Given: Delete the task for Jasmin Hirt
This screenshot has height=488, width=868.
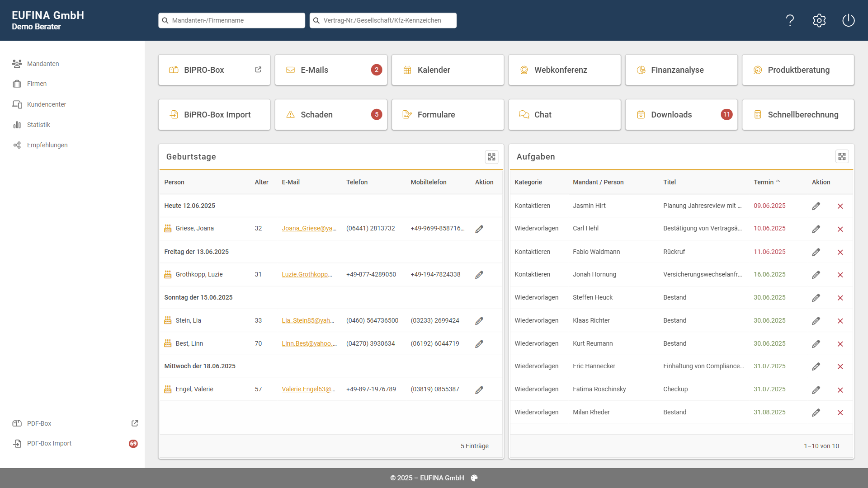Looking at the screenshot, I should tap(840, 206).
